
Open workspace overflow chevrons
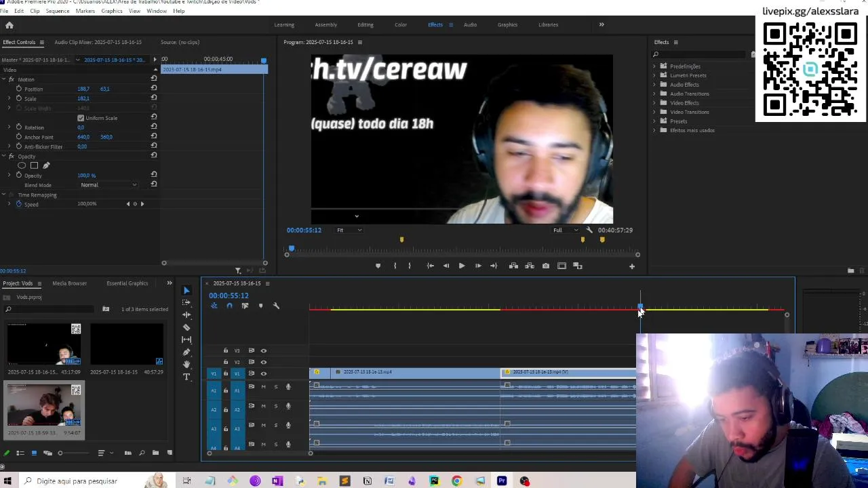pyautogui.click(x=601, y=24)
